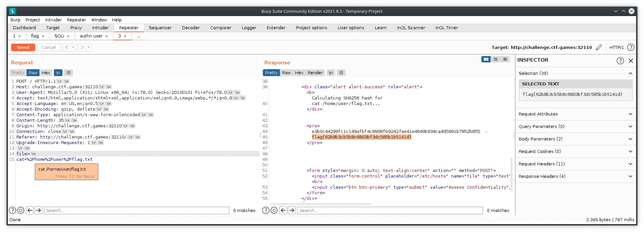The height and width of the screenshot is (232, 644).
Task: Close repeater tab 3
Action: point(125,36)
